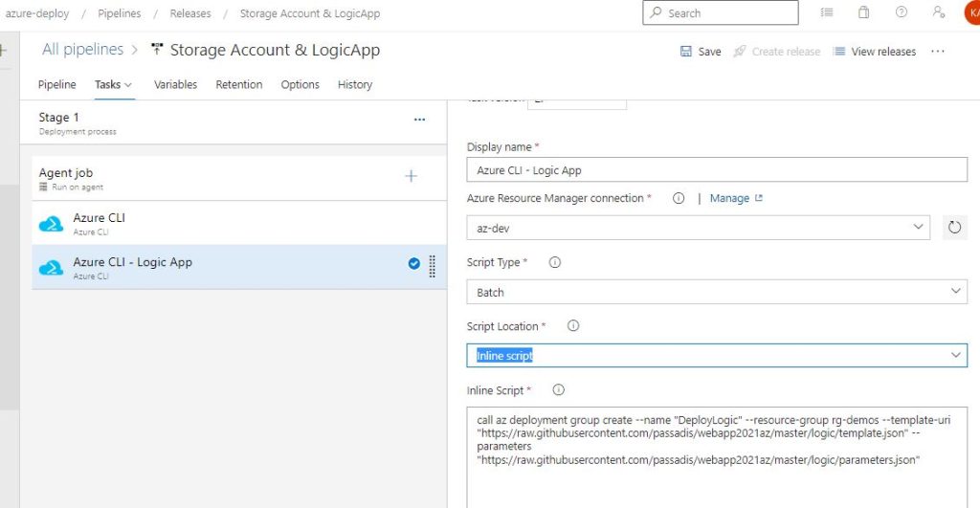This screenshot has height=508, width=980.
Task: Click the Azure CLI - Logic App cloud icon
Action: click(x=52, y=268)
